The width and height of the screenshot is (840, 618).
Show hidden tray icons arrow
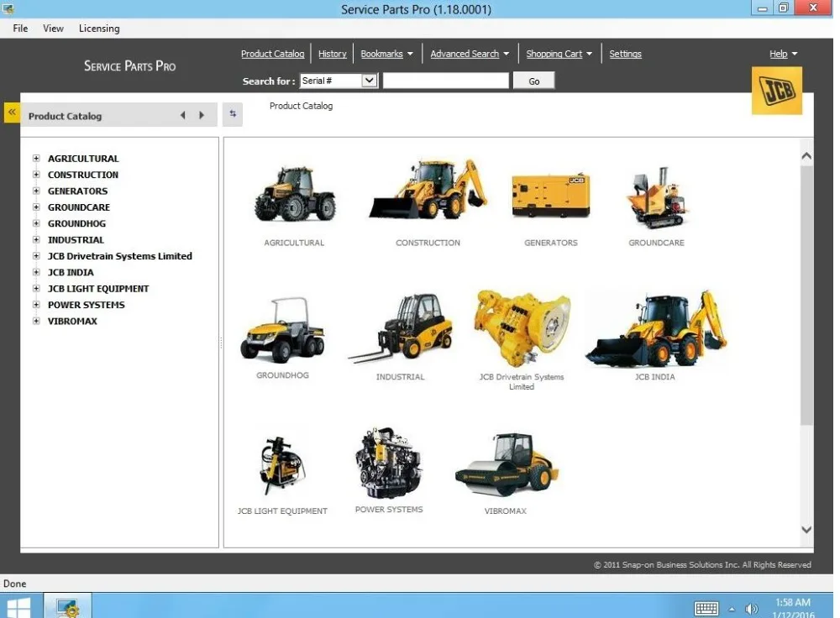[x=732, y=609]
